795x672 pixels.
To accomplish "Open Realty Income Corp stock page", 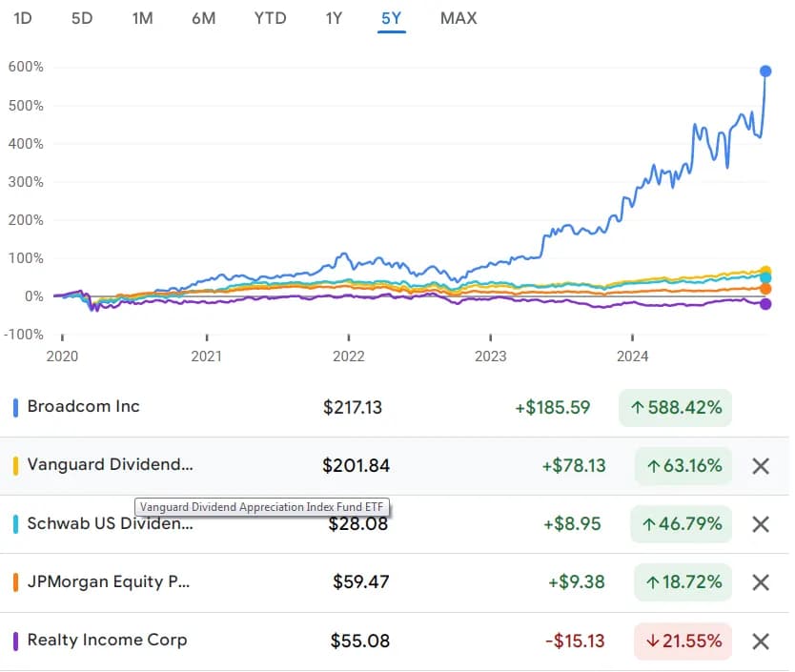I will tap(107, 640).
